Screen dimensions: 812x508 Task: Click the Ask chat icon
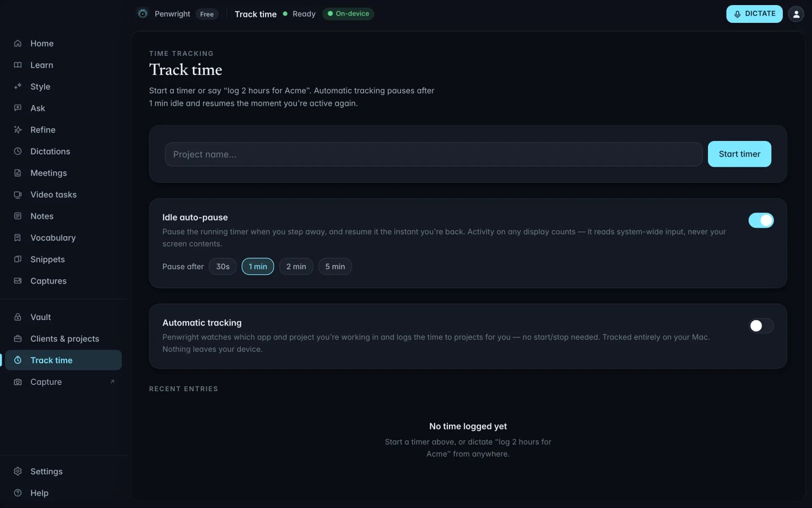18,108
